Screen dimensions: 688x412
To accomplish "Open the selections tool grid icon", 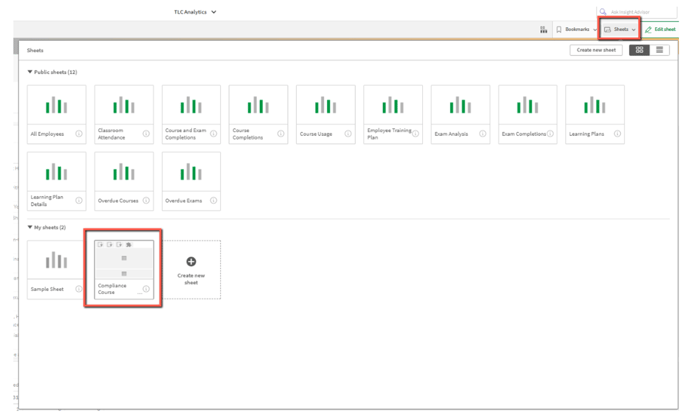I will (543, 30).
